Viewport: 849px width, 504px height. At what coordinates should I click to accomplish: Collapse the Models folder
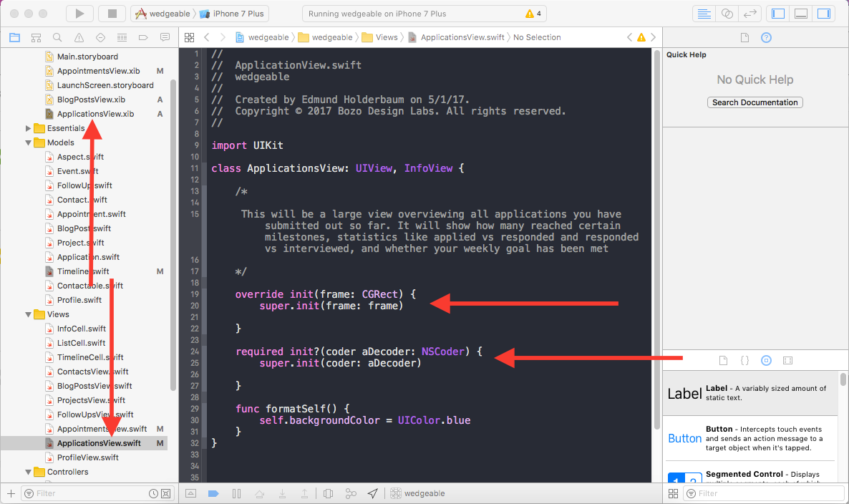click(x=27, y=142)
